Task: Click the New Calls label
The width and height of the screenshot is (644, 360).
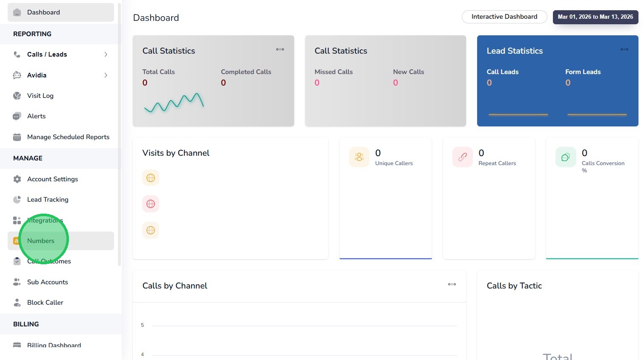Action: [x=409, y=72]
